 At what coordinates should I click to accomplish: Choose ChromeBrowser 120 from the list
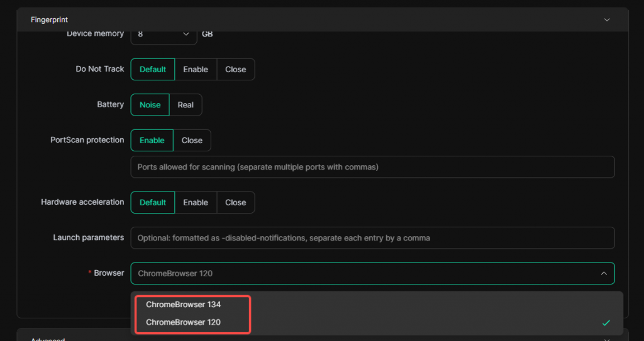[183, 322]
